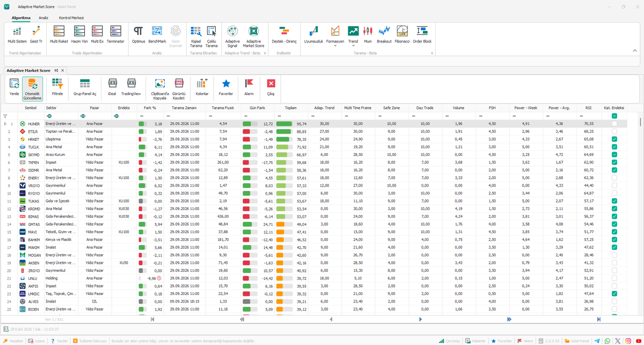Uncheck the Kat. Endeksi box for TUCLK
The height and width of the screenshot is (345, 644).
click(x=614, y=147)
